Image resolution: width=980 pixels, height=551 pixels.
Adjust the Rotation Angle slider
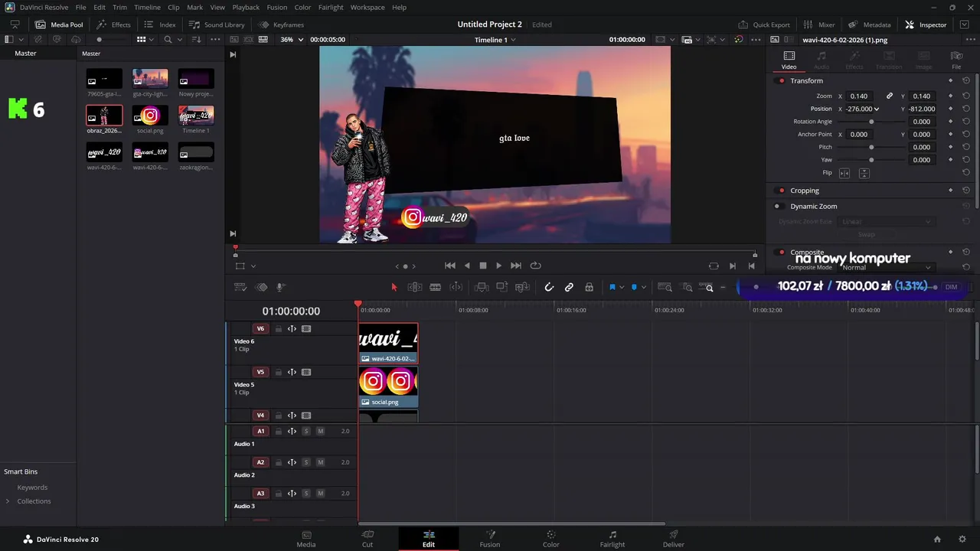(871, 122)
